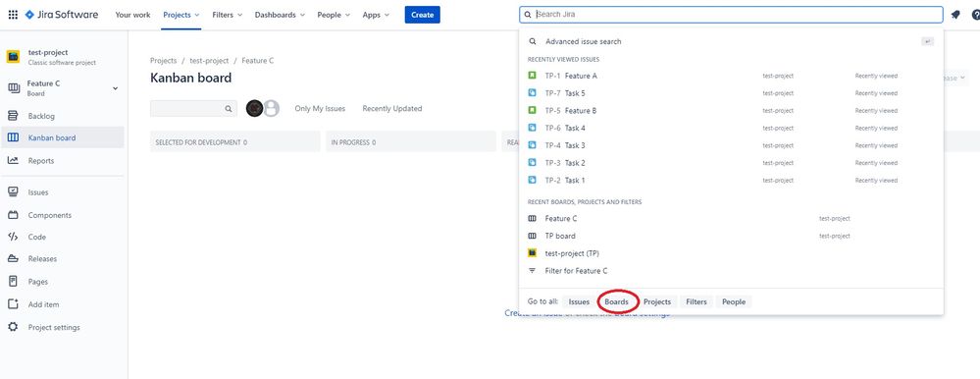Open the Dashboards dropdown menu

pos(280,15)
